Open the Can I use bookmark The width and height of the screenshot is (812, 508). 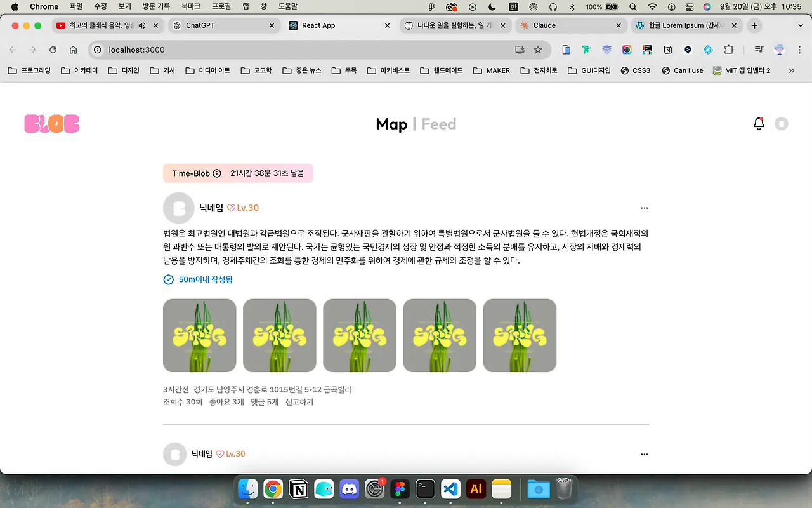(x=683, y=70)
